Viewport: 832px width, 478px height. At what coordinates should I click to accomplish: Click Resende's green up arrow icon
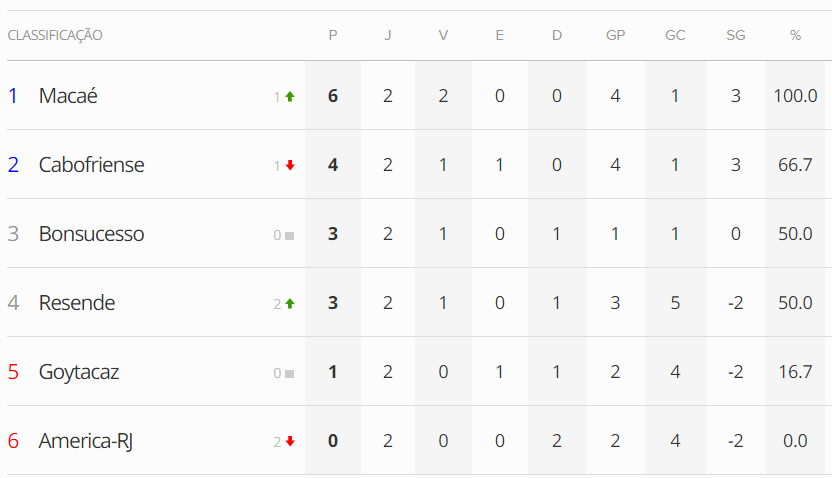[x=290, y=304]
